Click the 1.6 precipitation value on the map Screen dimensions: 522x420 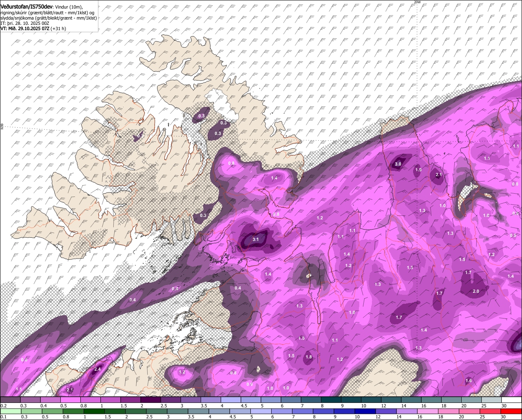469,380
